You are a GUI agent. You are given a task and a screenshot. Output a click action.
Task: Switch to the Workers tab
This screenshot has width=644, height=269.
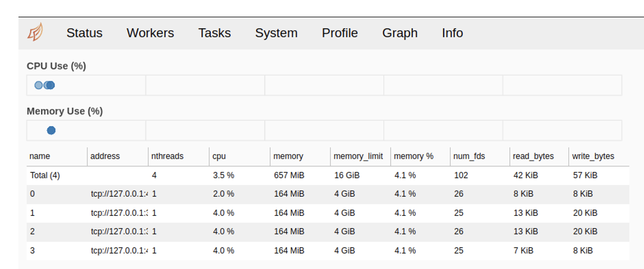(150, 33)
